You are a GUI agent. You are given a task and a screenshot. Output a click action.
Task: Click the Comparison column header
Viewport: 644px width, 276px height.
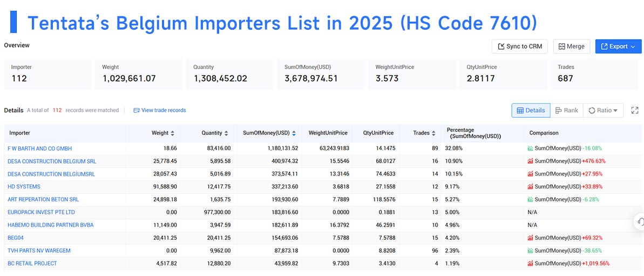(x=544, y=133)
